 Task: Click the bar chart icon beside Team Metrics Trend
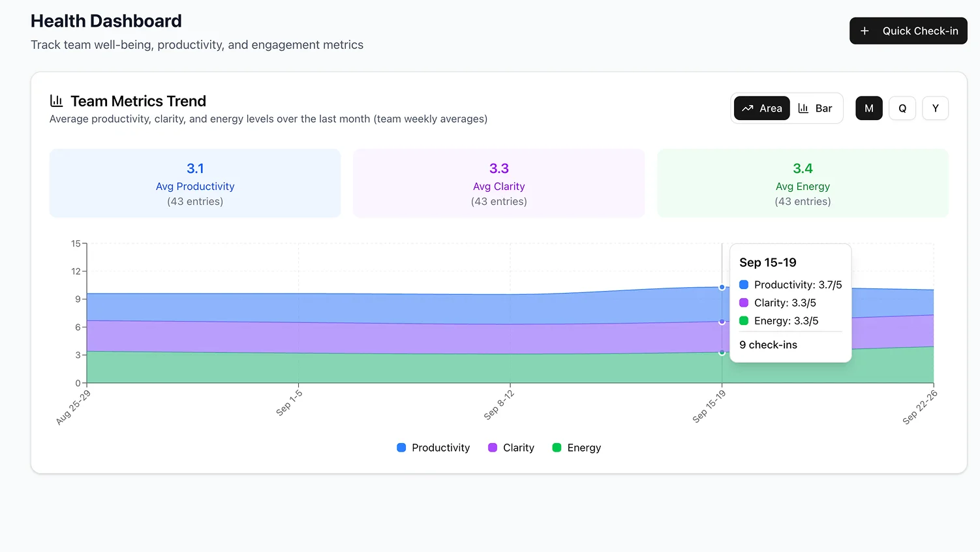point(56,100)
